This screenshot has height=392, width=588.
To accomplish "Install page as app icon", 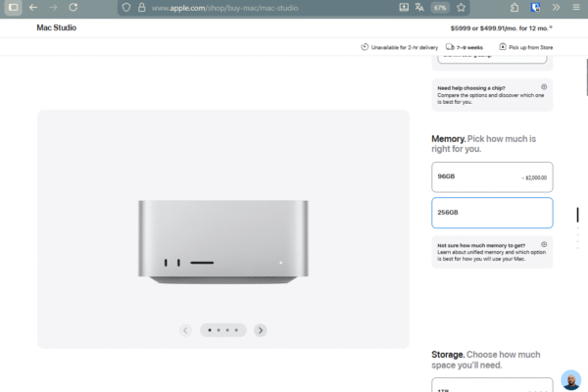I will coord(404,7).
